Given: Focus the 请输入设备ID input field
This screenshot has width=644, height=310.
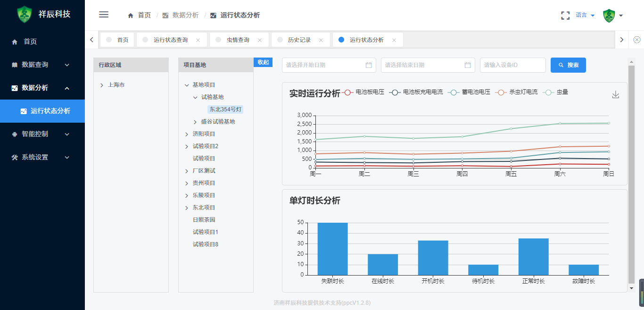Looking at the screenshot, I should (x=512, y=65).
